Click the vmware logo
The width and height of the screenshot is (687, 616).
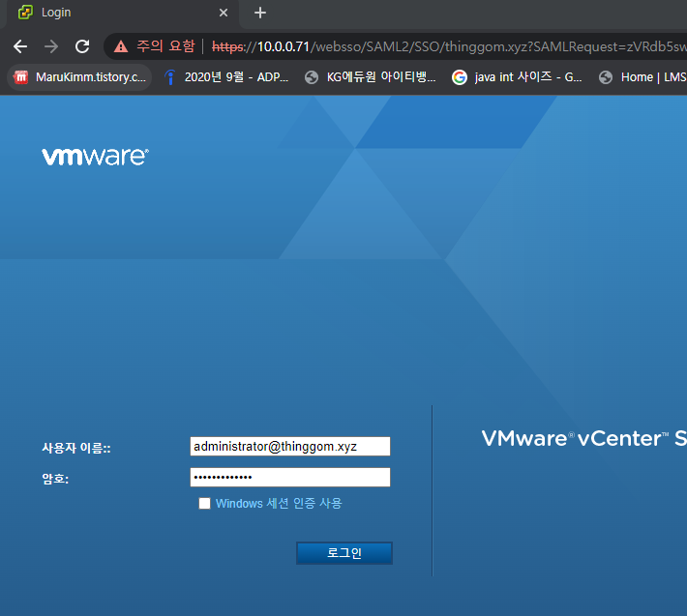(95, 157)
